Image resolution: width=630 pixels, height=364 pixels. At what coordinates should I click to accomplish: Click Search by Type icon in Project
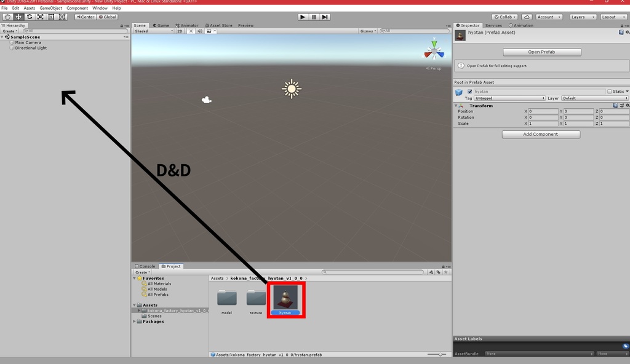(x=431, y=272)
